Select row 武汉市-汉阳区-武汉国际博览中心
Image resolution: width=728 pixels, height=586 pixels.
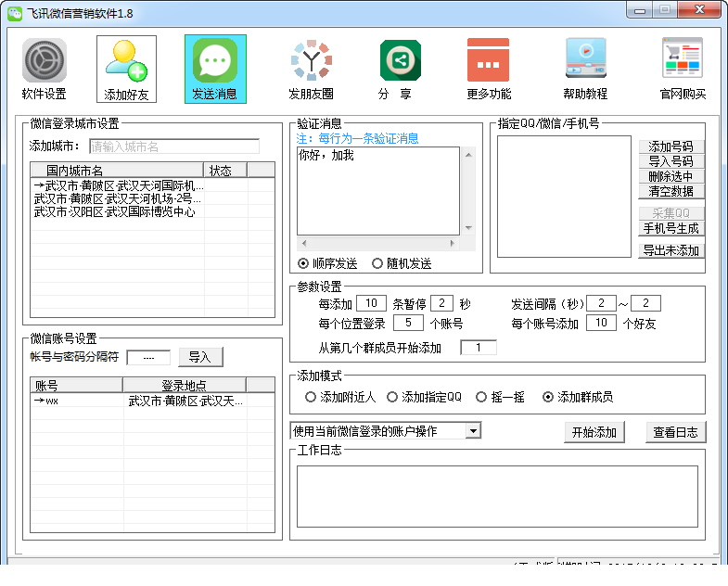[153, 211]
